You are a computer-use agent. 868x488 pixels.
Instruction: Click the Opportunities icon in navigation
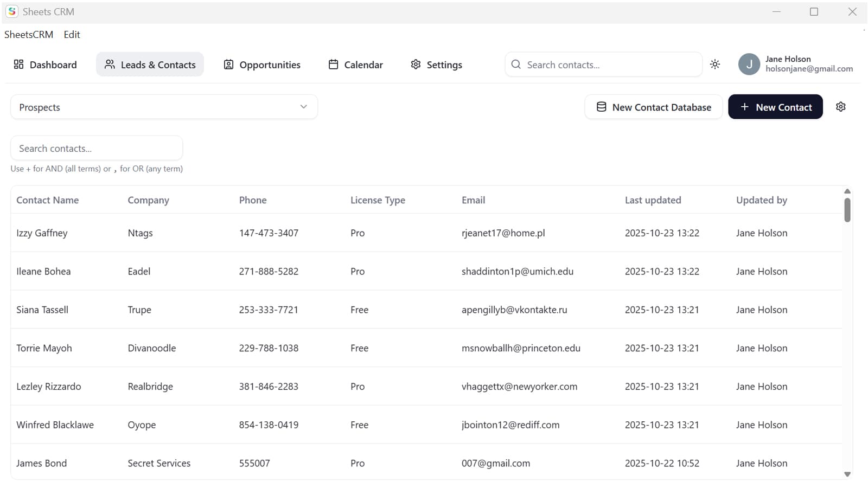point(229,65)
